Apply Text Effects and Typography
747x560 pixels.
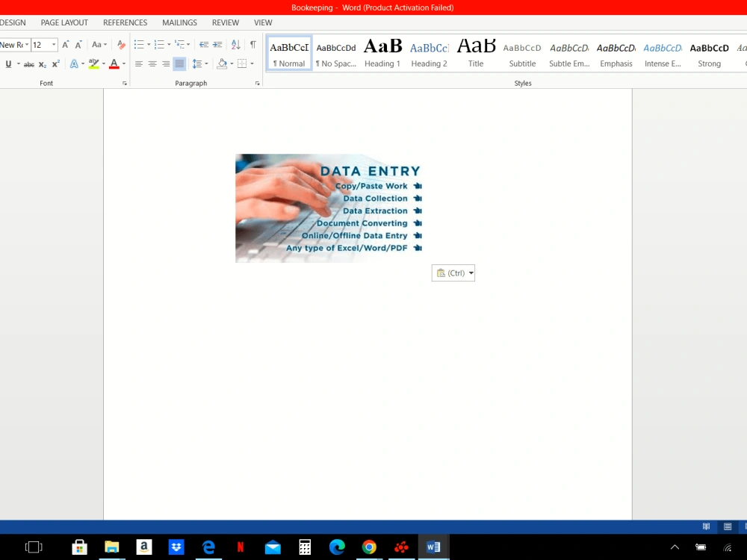(74, 63)
